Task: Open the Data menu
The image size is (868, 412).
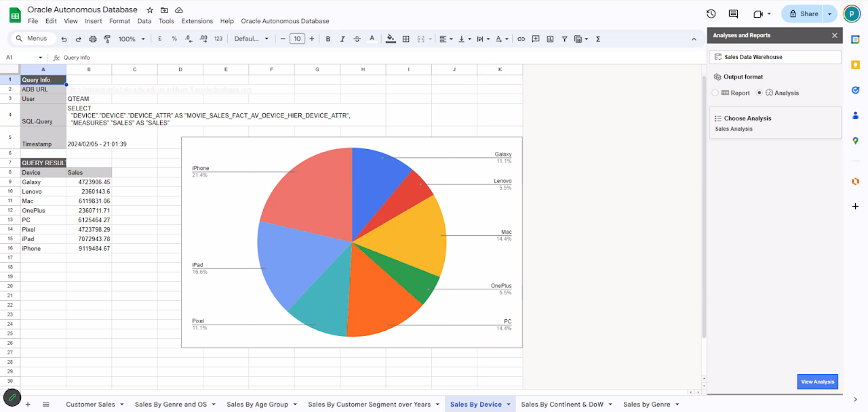Action: [144, 21]
